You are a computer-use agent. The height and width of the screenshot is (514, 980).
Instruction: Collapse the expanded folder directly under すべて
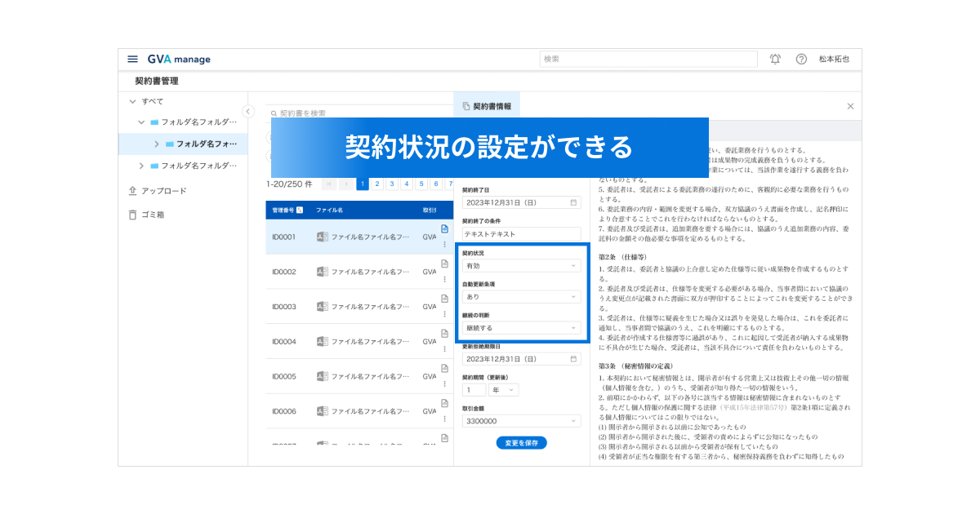click(x=141, y=122)
